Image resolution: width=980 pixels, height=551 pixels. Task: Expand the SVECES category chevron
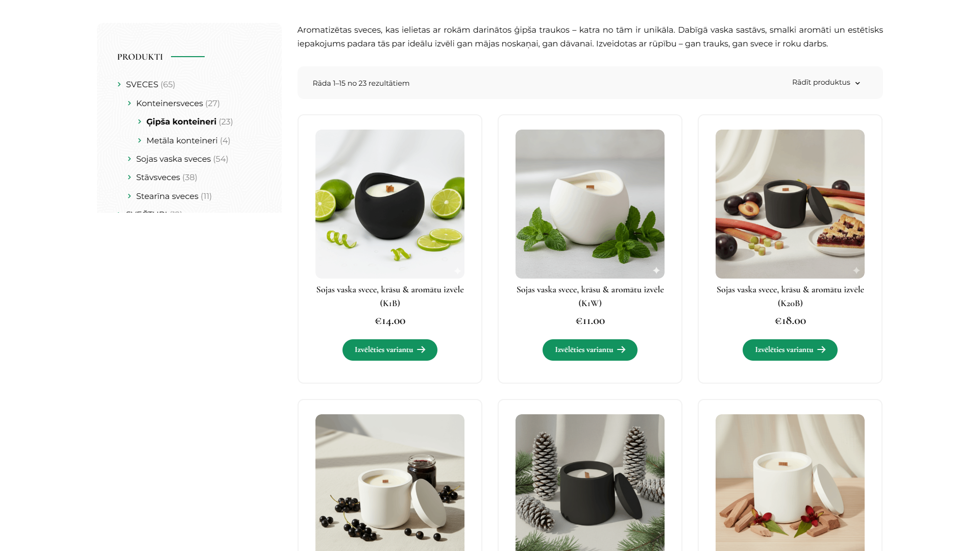[119, 85]
